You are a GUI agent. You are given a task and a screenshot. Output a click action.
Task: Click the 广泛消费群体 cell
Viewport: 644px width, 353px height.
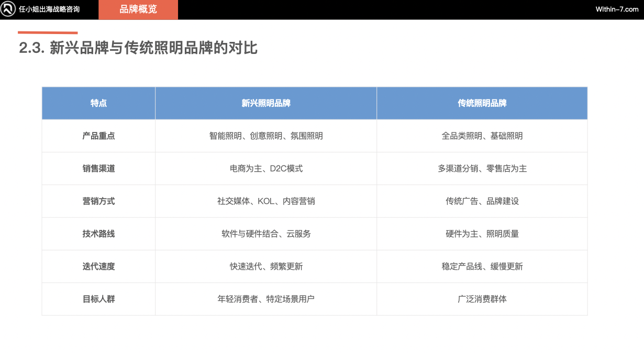pyautogui.click(x=482, y=299)
